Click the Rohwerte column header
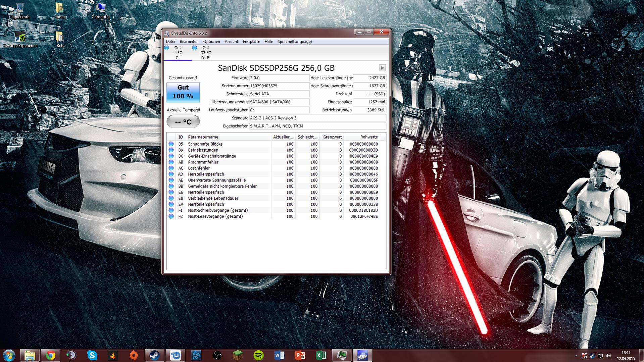Viewport: 644px width, 362px height. point(362,137)
